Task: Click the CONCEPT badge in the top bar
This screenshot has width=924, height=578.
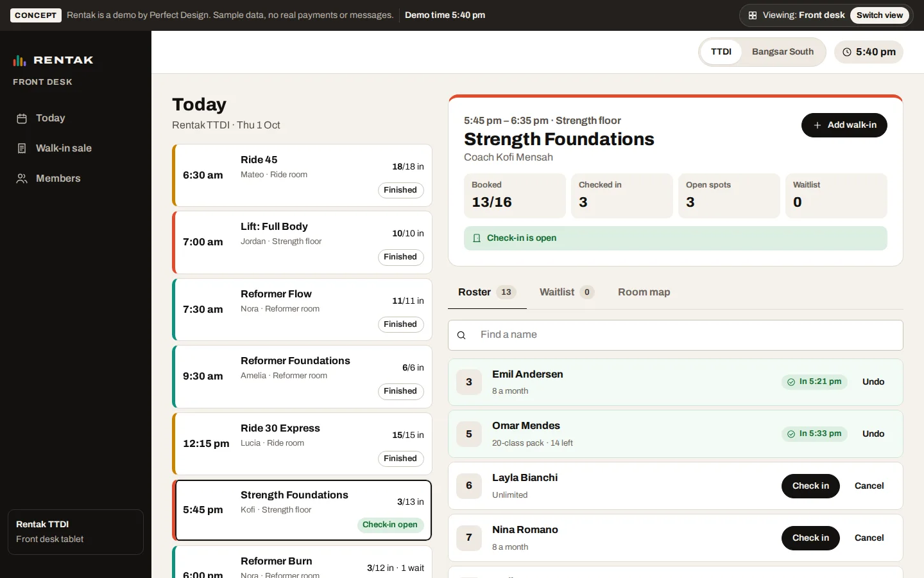Action: 36,15
